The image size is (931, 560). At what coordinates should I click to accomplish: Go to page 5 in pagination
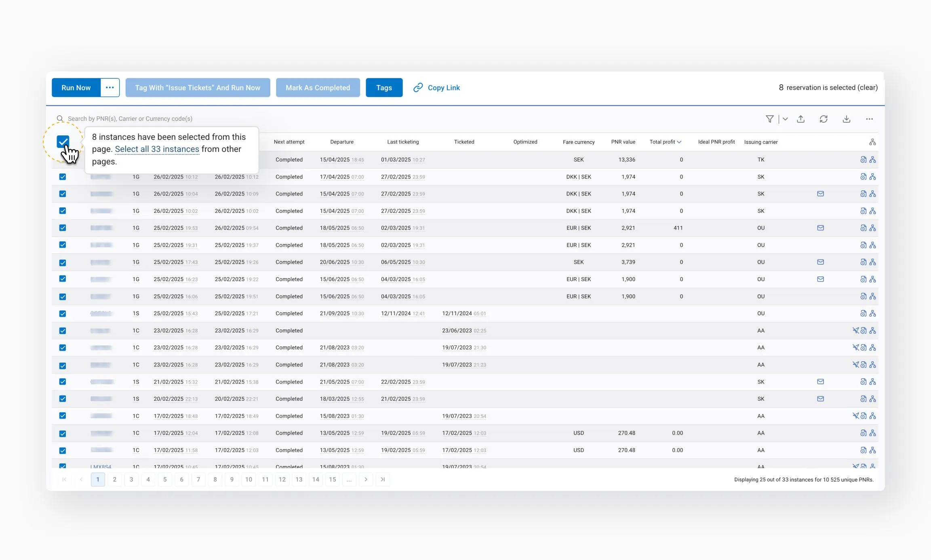[x=165, y=480]
